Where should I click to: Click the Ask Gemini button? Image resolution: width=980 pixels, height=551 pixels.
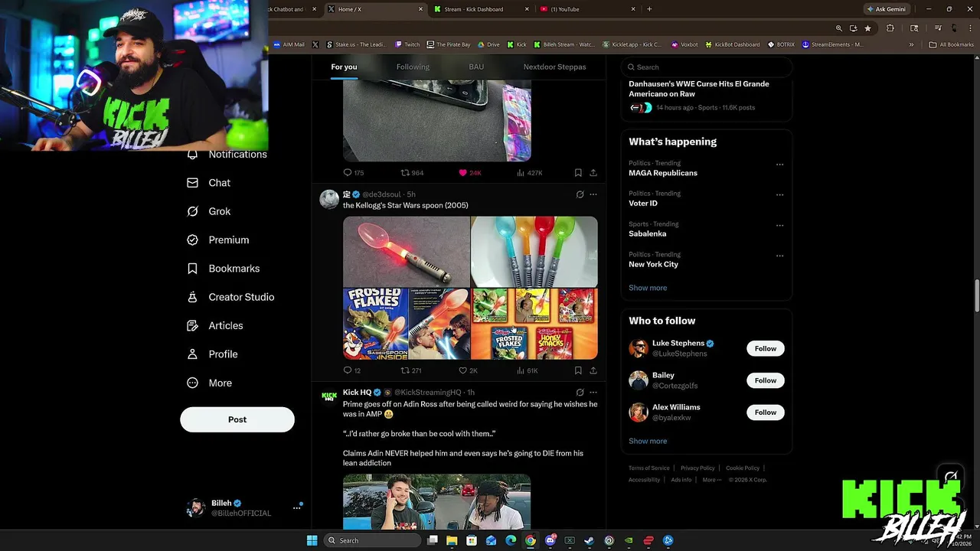click(886, 9)
